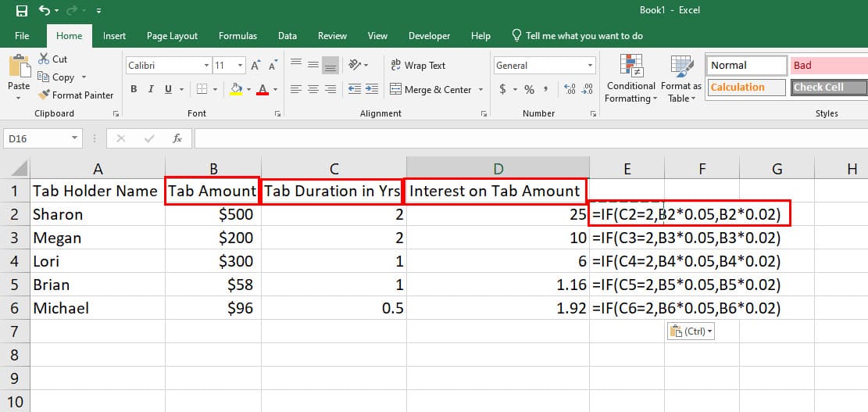This screenshot has width=868, height=412.
Task: Switch to the Page Layout tab
Action: 172,36
